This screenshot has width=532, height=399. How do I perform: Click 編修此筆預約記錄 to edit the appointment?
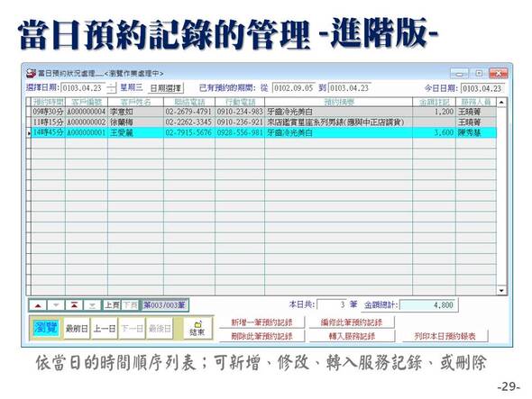coord(352,322)
